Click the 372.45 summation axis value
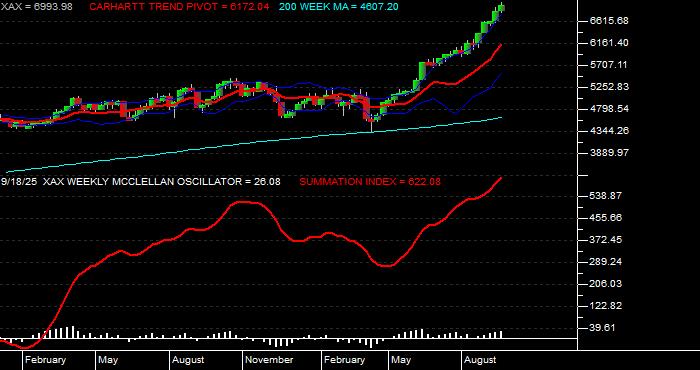 point(606,240)
